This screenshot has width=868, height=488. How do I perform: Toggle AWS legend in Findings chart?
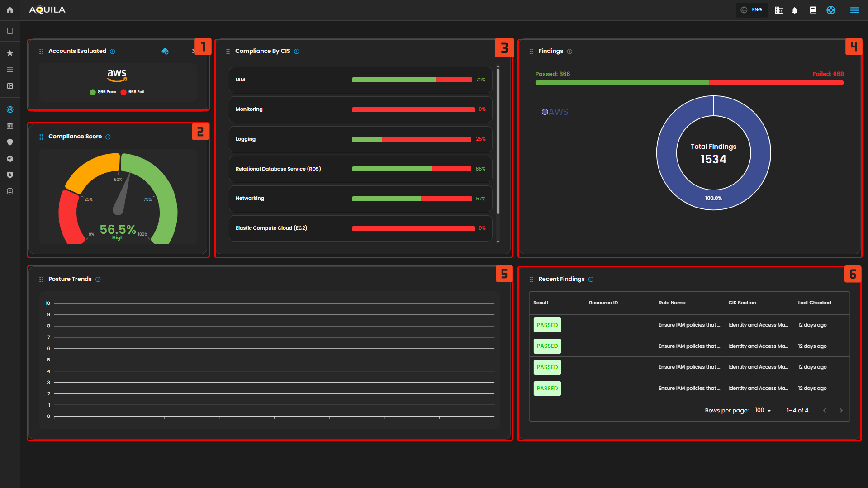[555, 112]
